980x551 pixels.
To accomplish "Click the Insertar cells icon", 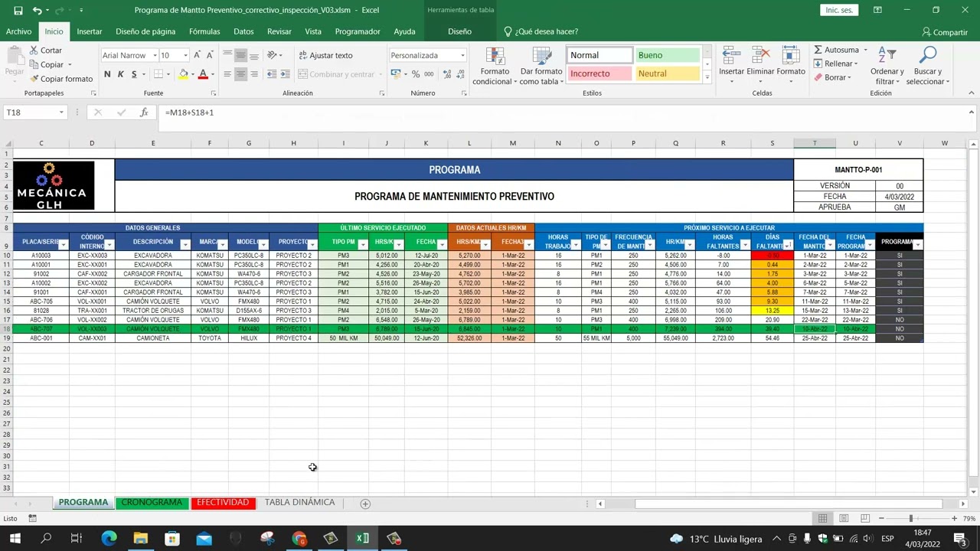I will (x=731, y=56).
